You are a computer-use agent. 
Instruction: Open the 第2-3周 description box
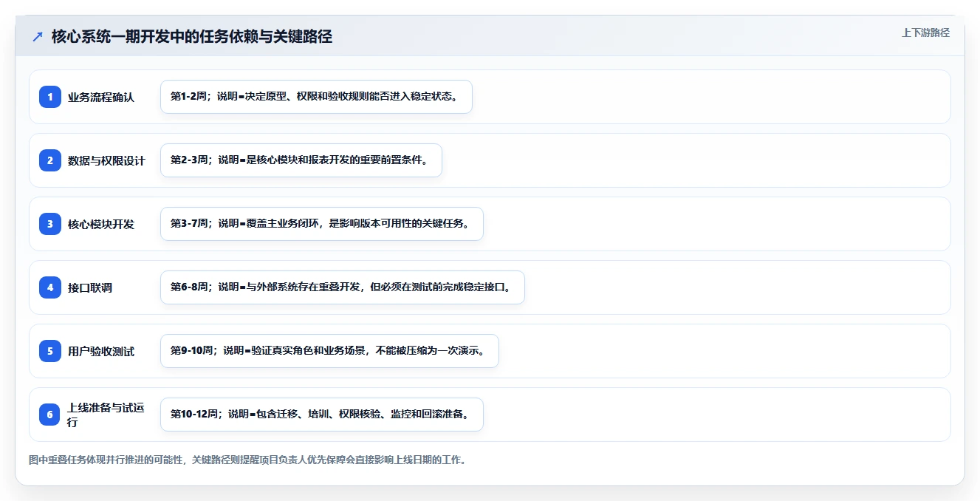301,160
